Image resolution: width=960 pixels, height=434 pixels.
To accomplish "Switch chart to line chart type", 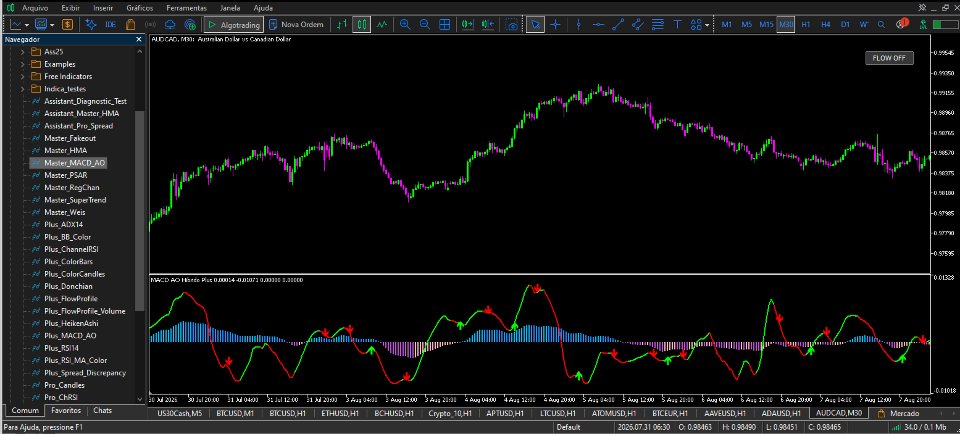I will tap(382, 24).
